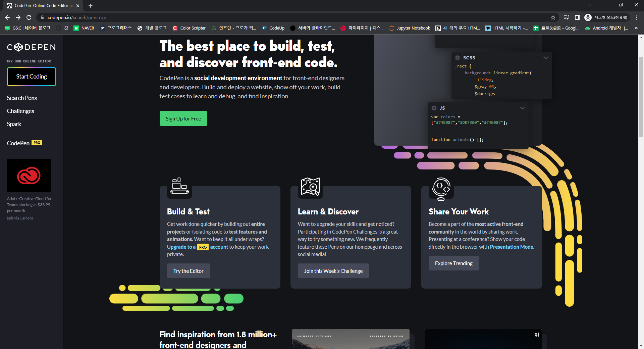Click the page vertical scrollbar thumb
Image resolution: width=644 pixels, height=349 pixels.
(x=641, y=97)
